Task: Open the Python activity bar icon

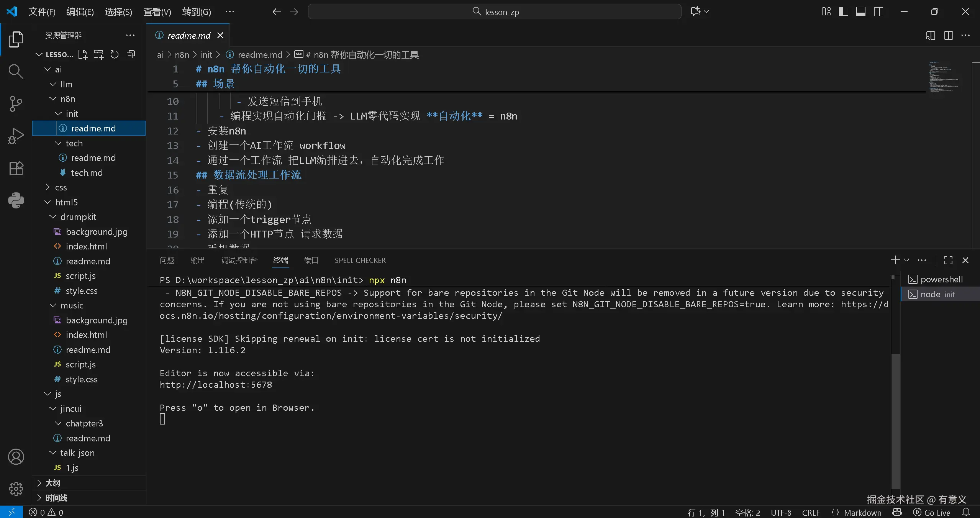Action: coord(16,200)
